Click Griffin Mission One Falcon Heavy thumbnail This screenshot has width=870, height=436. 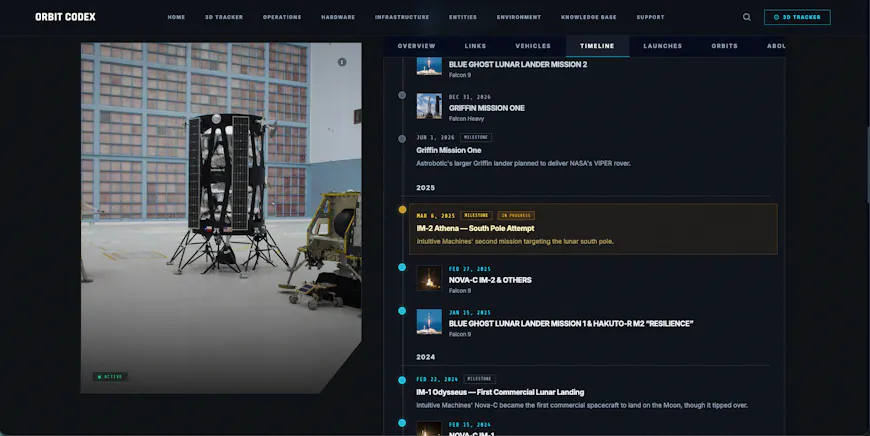429,107
